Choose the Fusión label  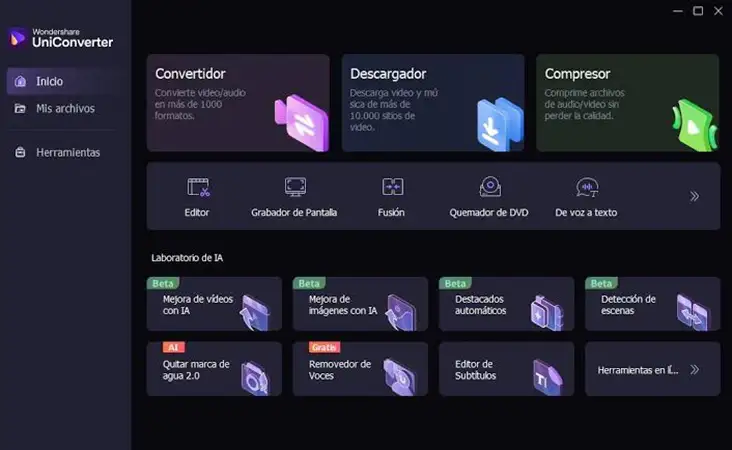click(391, 212)
